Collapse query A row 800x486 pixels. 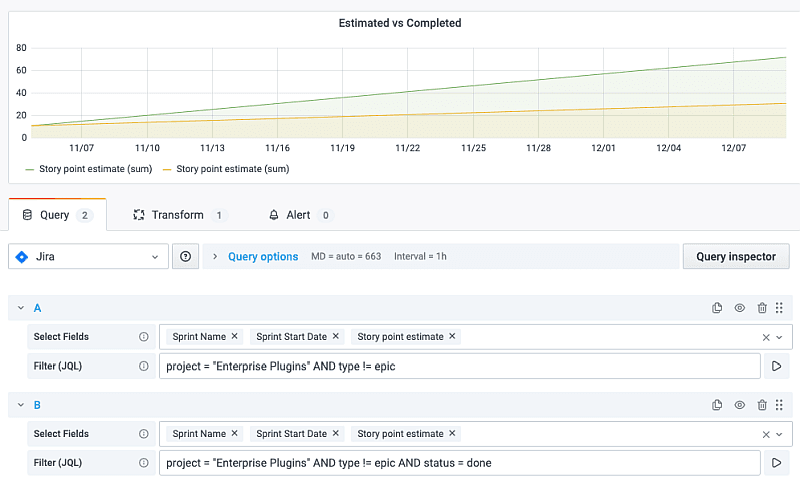click(x=21, y=308)
